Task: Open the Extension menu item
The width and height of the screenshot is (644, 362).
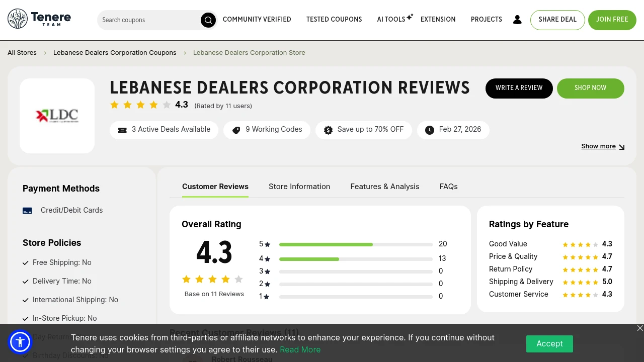Action: [438, 20]
